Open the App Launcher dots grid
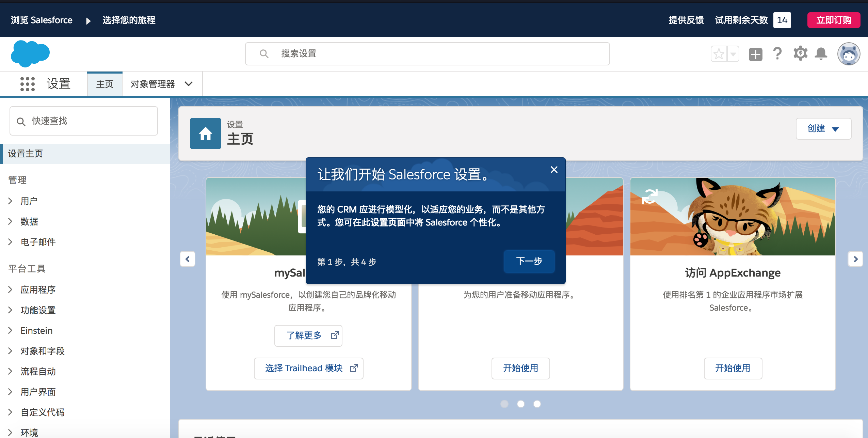Viewport: 868px width, 438px height. click(x=27, y=84)
